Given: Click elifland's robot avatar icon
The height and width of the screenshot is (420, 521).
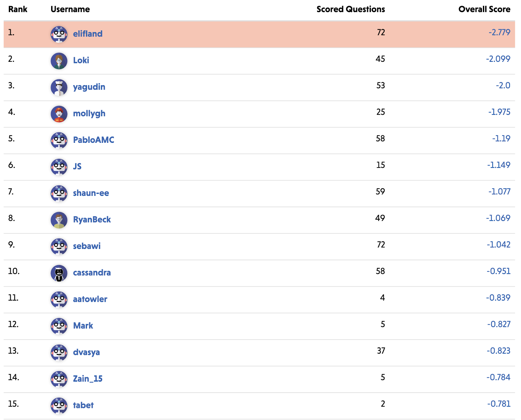Looking at the screenshot, I should 59,34.
